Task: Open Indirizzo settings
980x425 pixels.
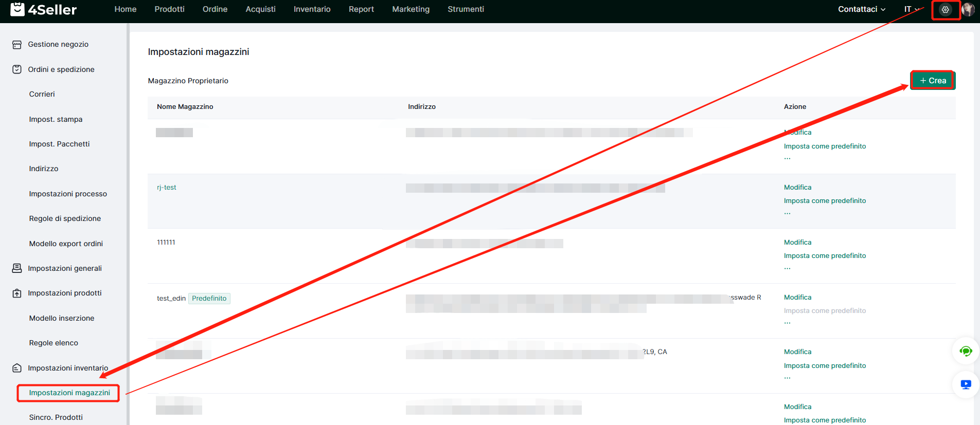Action: [x=44, y=169]
